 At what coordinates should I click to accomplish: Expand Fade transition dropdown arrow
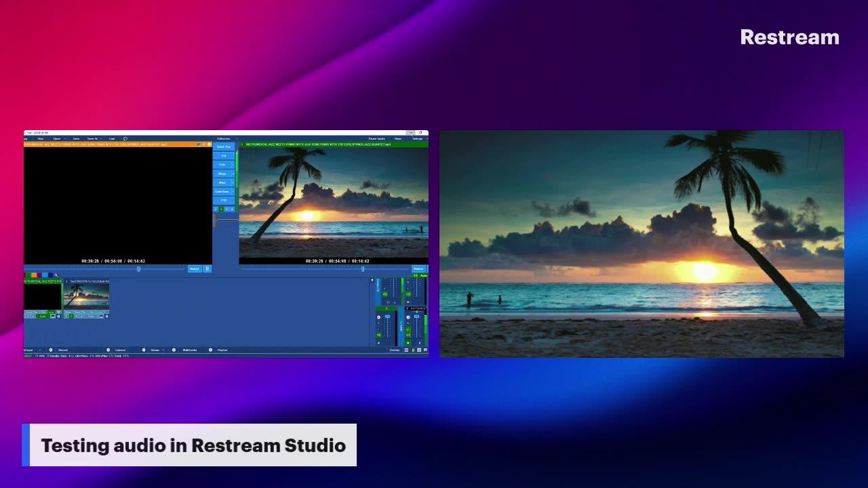[233, 165]
